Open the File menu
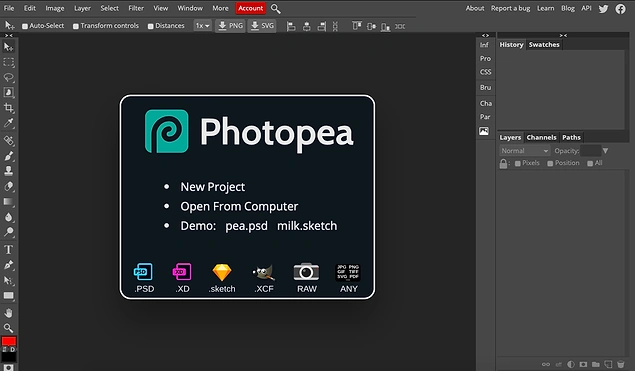This screenshot has height=371, width=635. (x=9, y=8)
